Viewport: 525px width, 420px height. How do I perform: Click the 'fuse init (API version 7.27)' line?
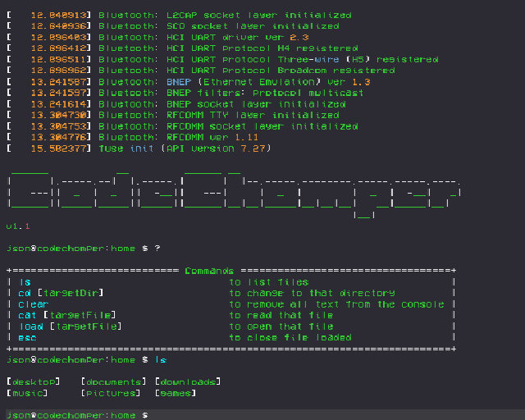185,148
